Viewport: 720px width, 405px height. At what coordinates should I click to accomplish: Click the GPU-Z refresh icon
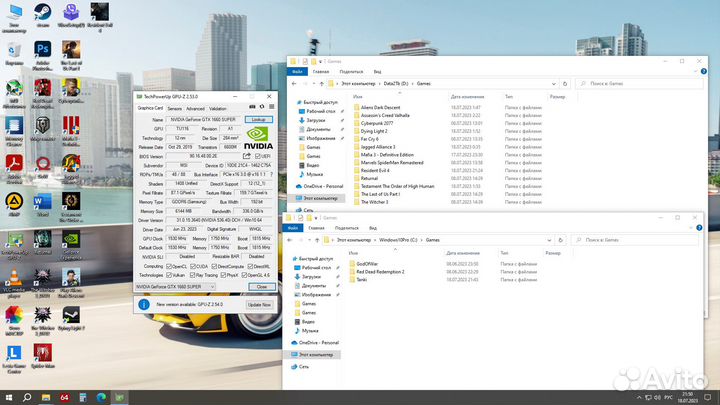(262, 107)
